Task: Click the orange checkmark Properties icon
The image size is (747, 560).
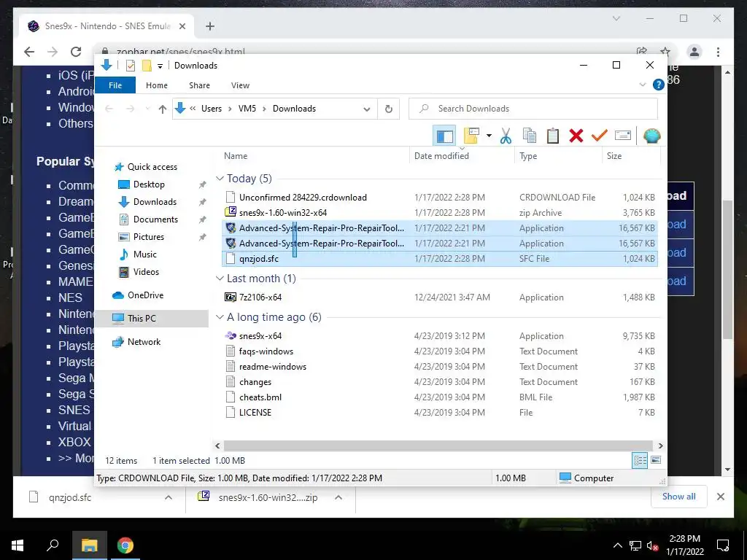Action: coord(600,136)
